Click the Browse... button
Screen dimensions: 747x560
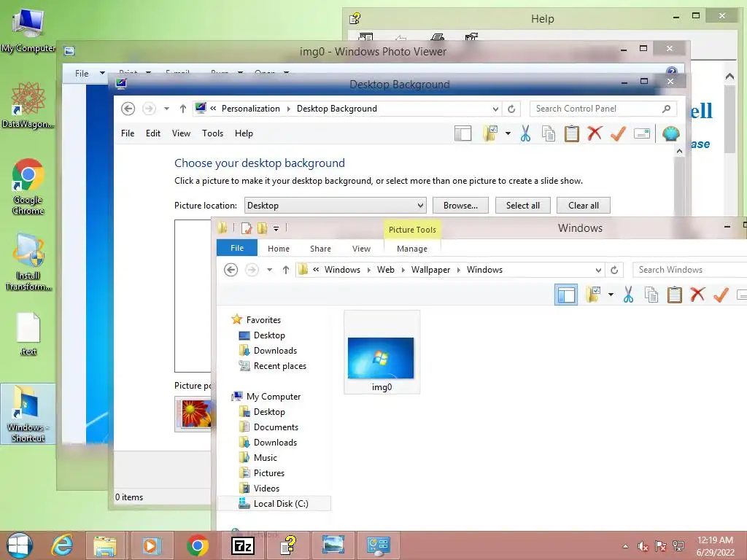pyautogui.click(x=460, y=206)
